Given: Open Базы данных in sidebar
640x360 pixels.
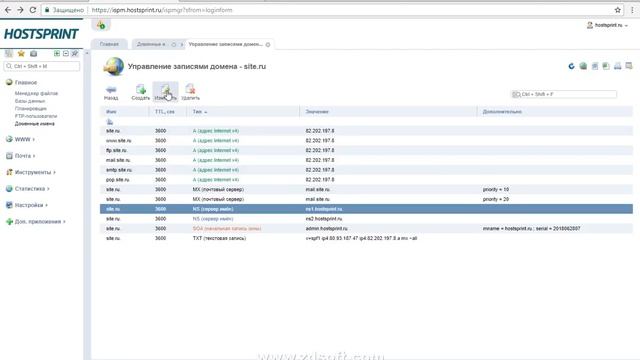Looking at the screenshot, I should [30, 101].
